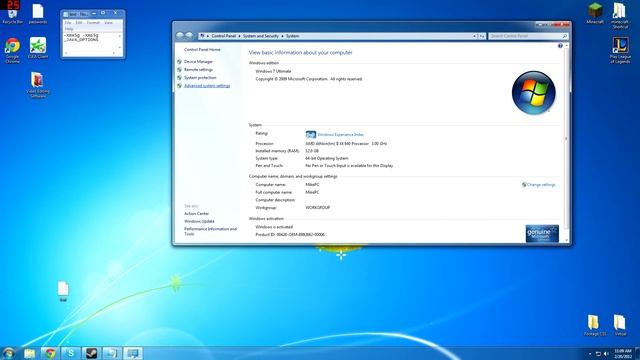Click the volume speaker tray icon
Screen dimensions: 640x360
(606, 353)
